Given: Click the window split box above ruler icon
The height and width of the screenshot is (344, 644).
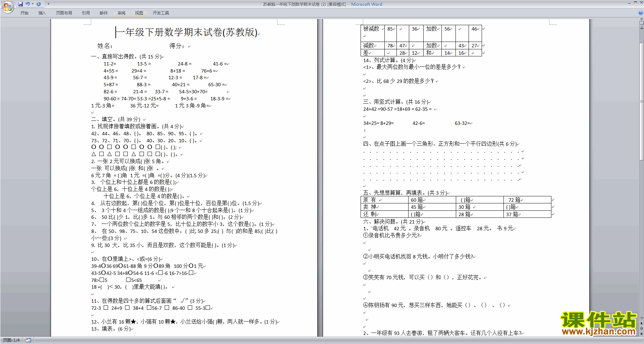Looking at the screenshot, I should (642, 19).
